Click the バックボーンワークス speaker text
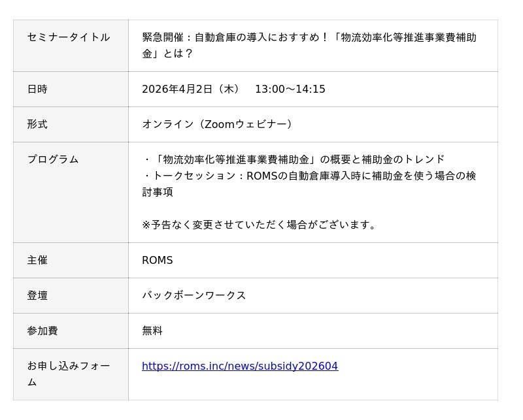The height and width of the screenshot is (420, 523). click(x=194, y=295)
